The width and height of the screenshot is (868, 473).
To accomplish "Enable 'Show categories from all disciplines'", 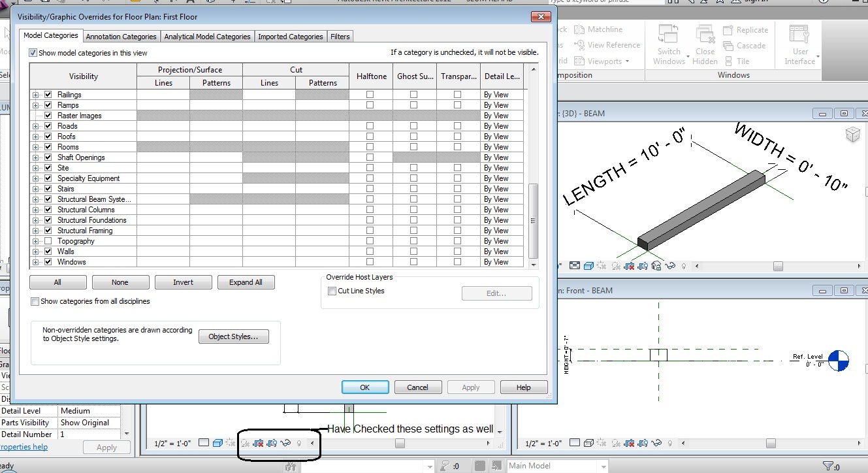I will pos(35,302).
